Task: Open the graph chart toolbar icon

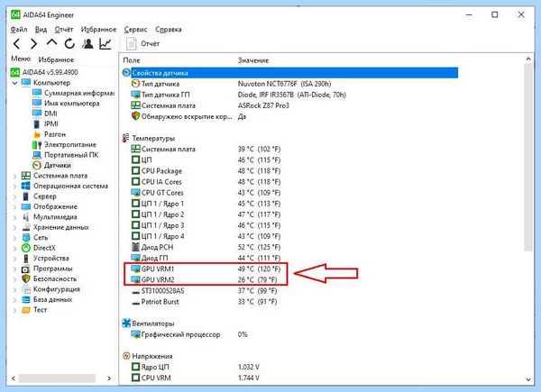Action: [105, 43]
